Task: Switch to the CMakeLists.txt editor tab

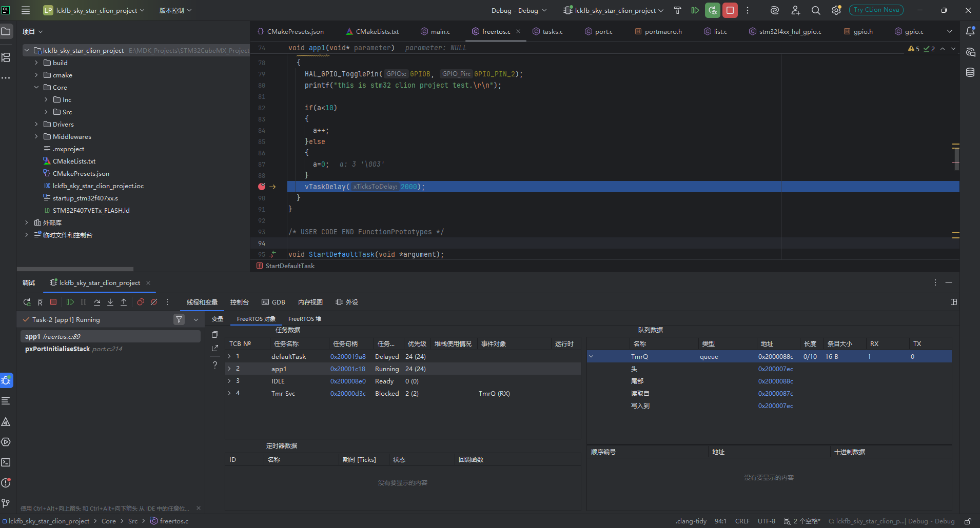Action: 373,31
